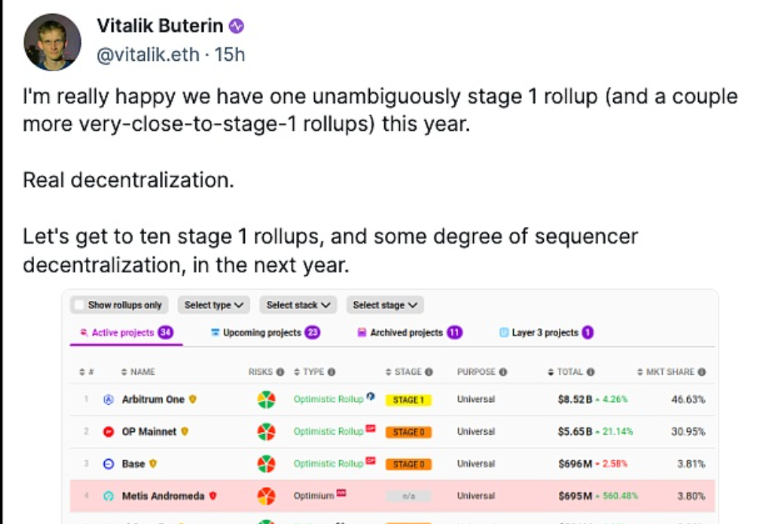Expand the Select stage dropdown
This screenshot has height=524, width=776.
384,305
